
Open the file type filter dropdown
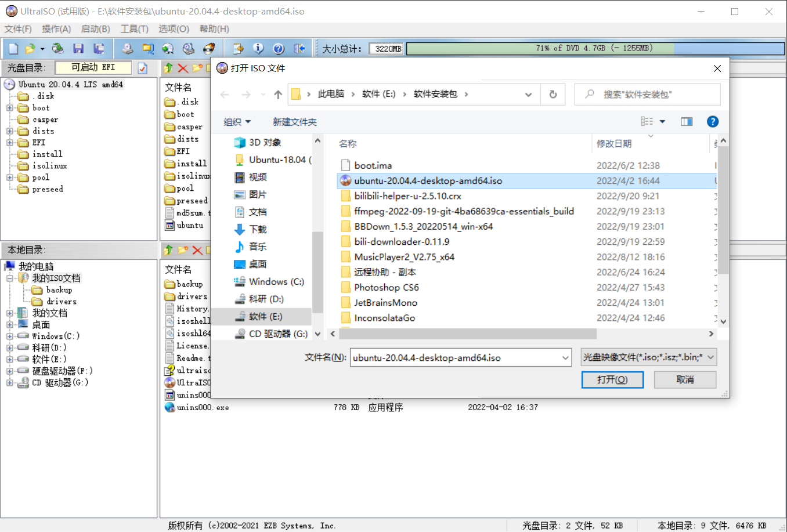click(648, 357)
